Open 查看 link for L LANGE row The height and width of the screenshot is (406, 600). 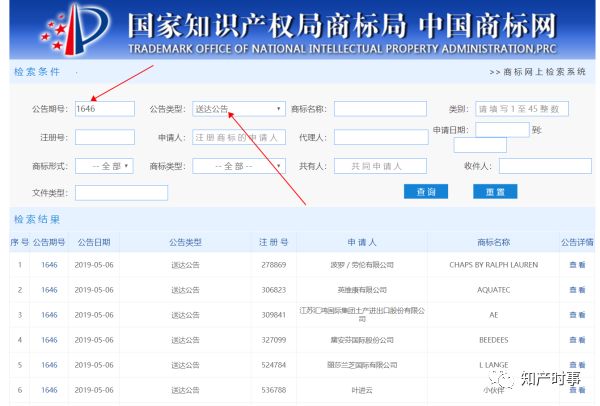point(577,365)
